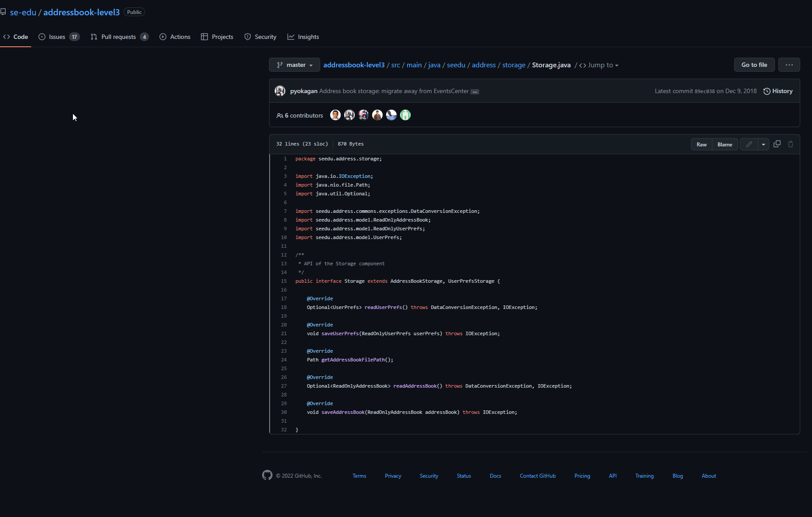Viewport: 812px width, 517px height.
Task: Click the trash delete file icon
Action: [x=790, y=144]
